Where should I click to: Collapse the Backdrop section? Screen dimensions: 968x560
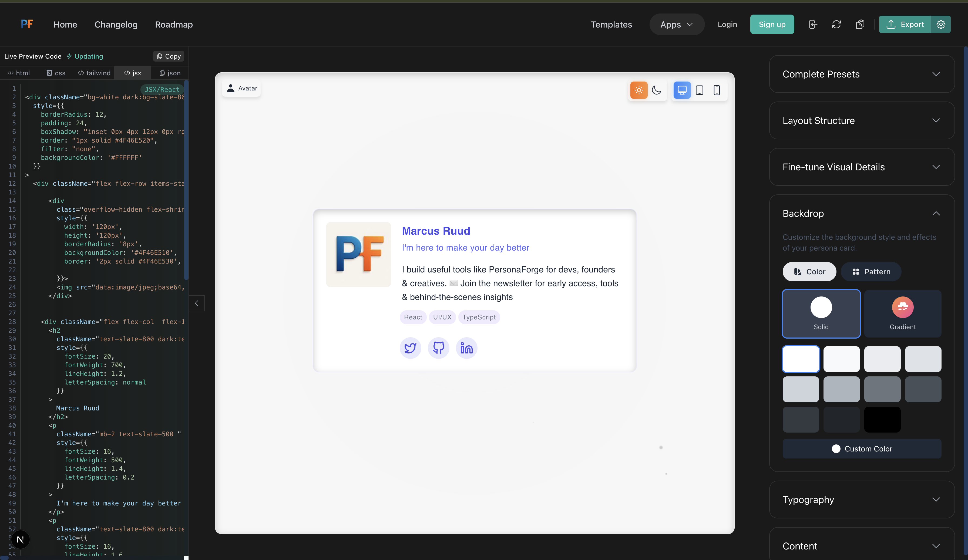click(x=862, y=214)
